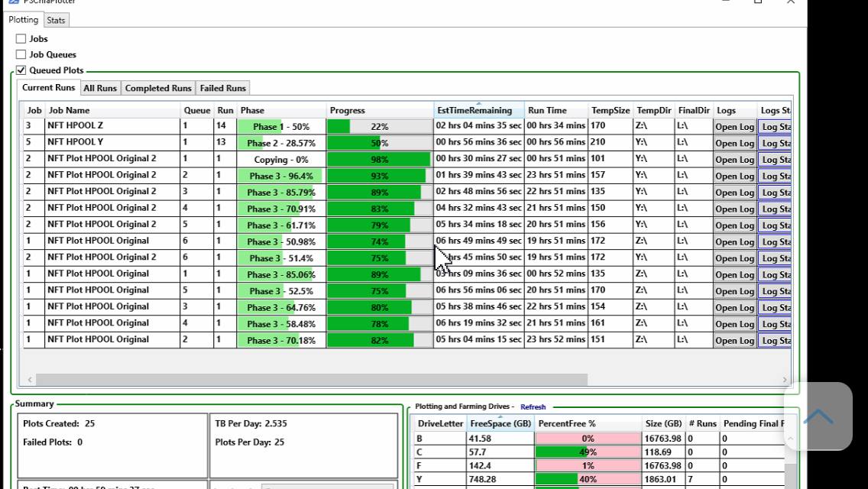Sort drives by FreeSpace (GB) column header
This screenshot has width=868, height=489.
point(500,423)
